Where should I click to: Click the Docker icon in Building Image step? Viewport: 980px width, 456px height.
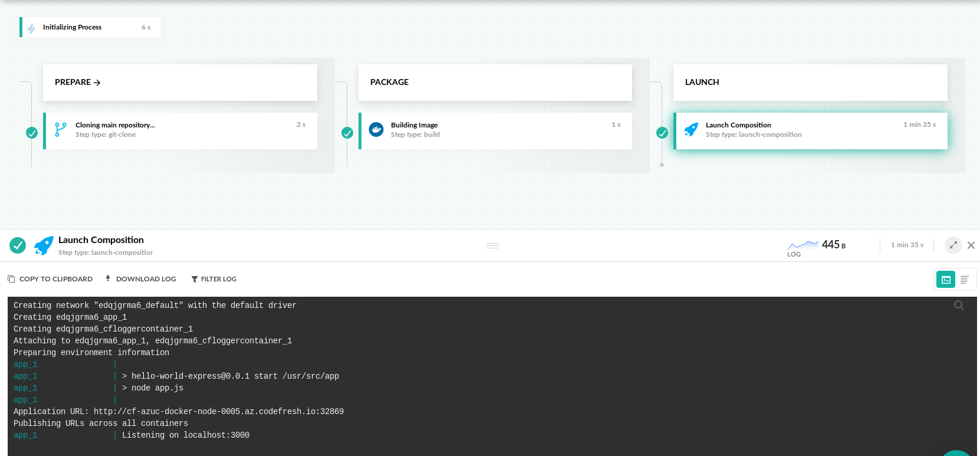[x=376, y=129]
